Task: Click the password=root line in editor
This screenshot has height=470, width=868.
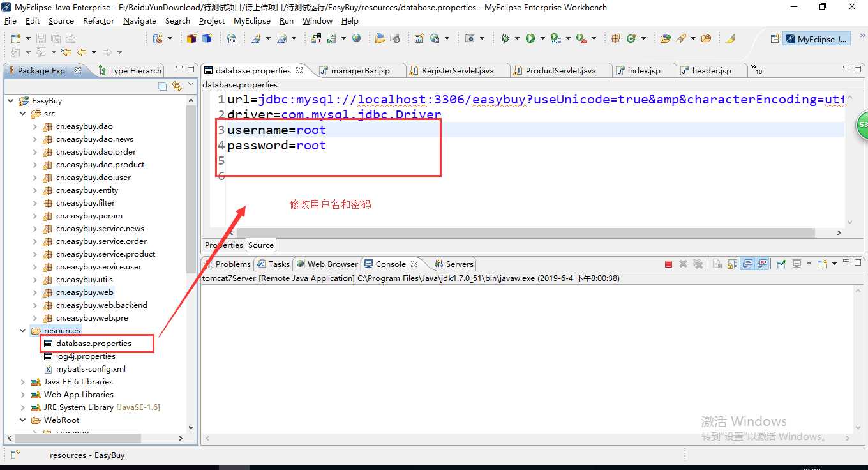Action: coord(276,146)
